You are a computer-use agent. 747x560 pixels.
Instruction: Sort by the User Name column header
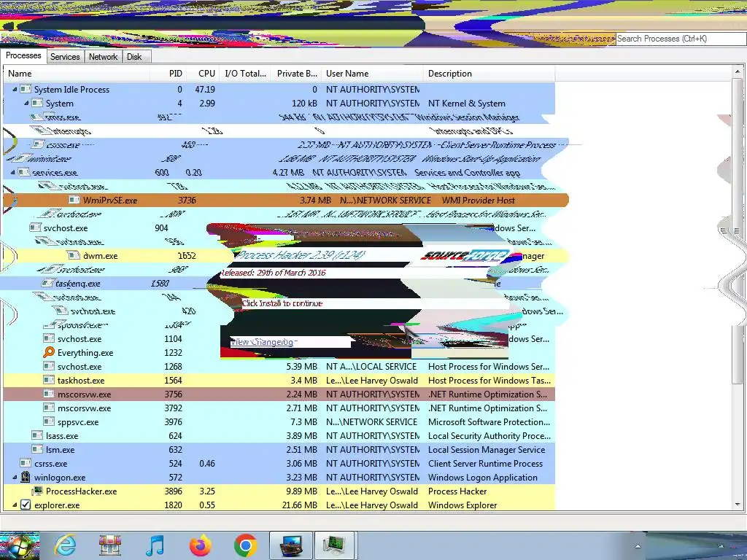(373, 74)
